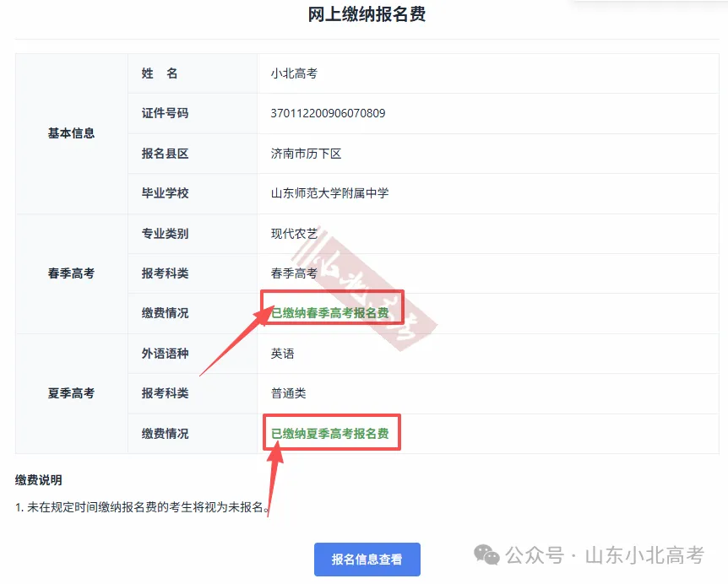Click registration district 济南市历下区
728x584 pixels.
(x=306, y=154)
